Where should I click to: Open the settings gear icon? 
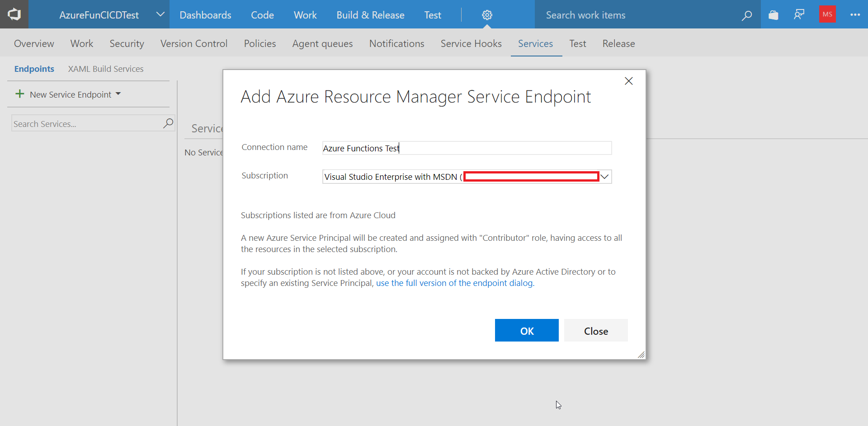click(487, 15)
